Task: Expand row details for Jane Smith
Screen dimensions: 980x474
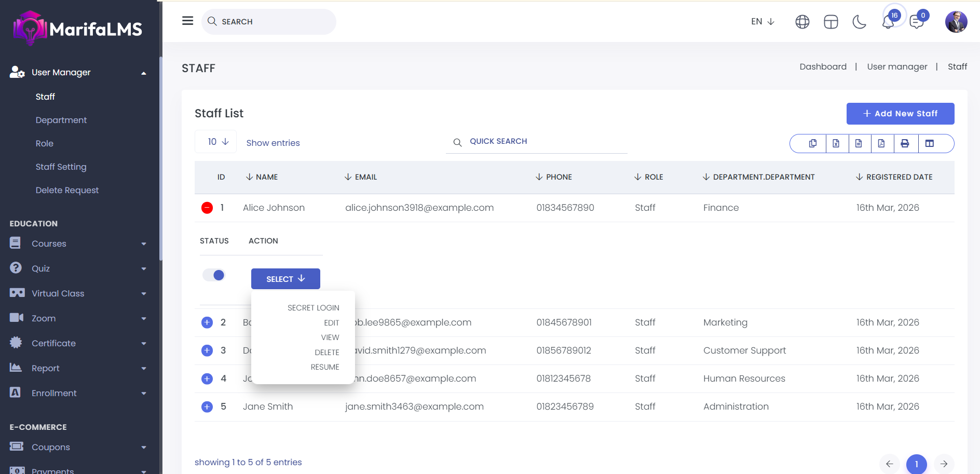Action: pos(207,407)
